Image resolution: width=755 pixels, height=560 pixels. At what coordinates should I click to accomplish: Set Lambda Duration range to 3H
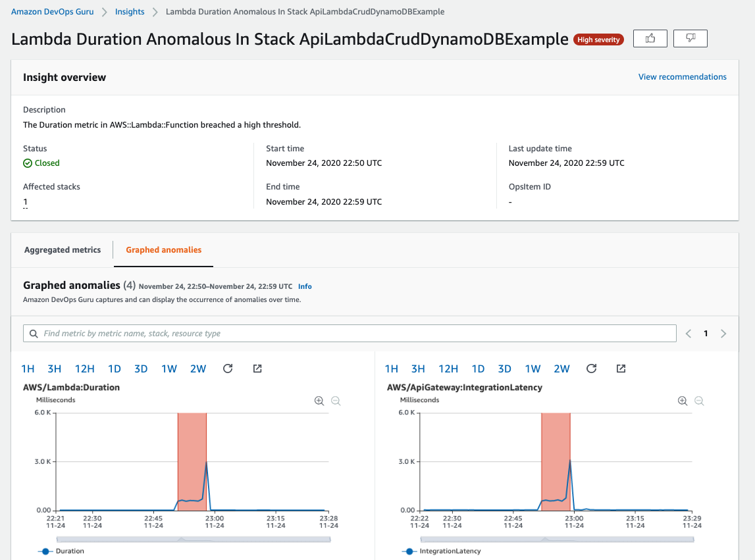(55, 369)
